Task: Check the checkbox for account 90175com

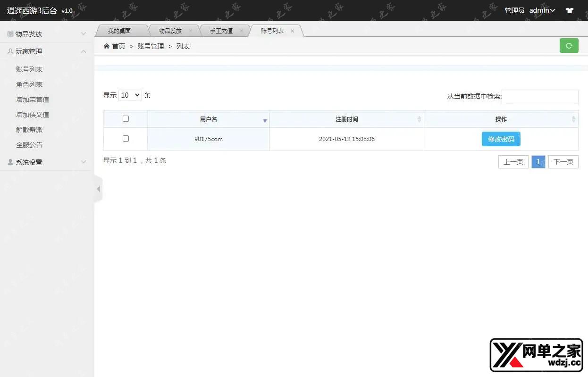Action: click(125, 138)
